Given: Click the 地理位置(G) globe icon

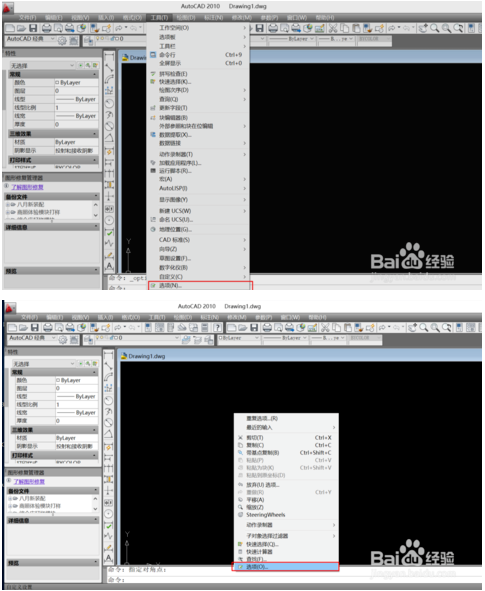Looking at the screenshot, I should [153, 229].
